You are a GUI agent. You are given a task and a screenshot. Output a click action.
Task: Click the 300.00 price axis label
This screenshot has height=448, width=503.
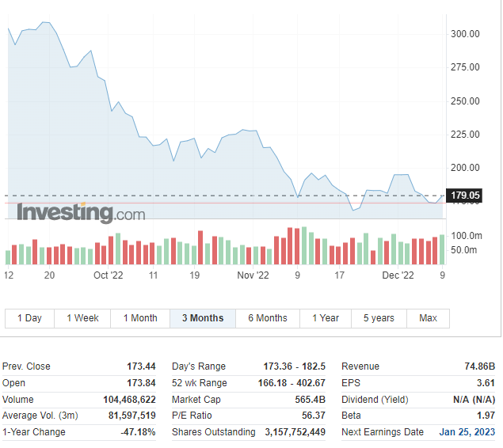[x=465, y=34]
